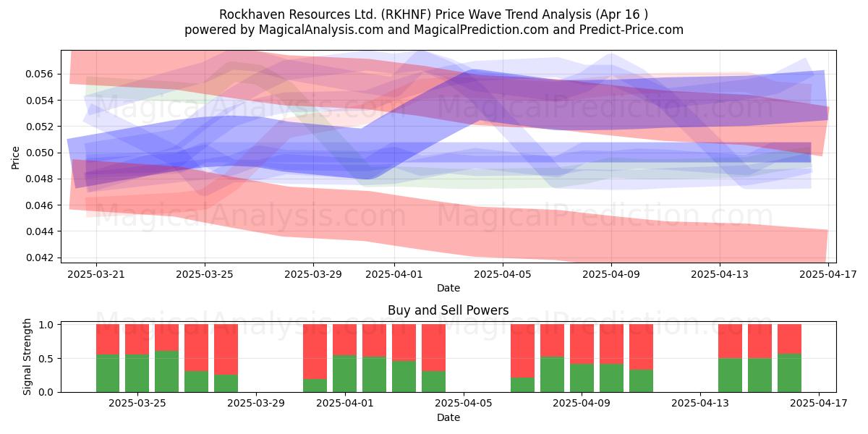Screen dimensions: 868x434
Task: Click the 2025-04-01 date under price chart
Action: 394,274
